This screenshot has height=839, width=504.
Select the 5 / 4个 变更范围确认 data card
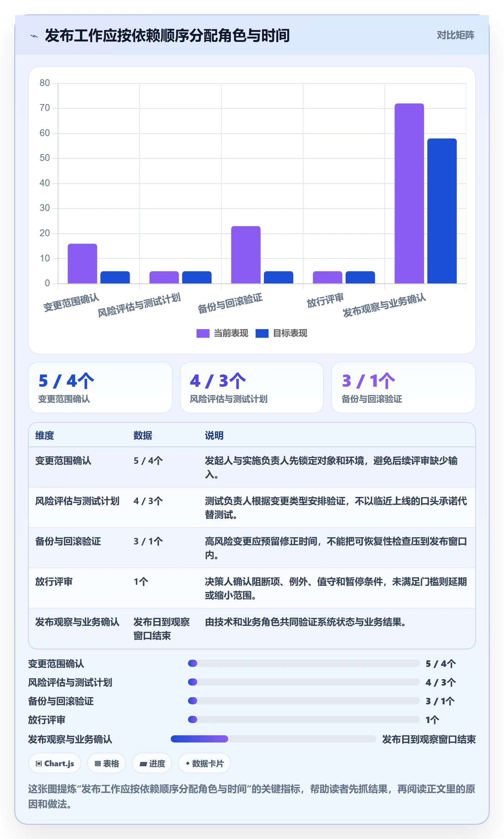click(100, 387)
